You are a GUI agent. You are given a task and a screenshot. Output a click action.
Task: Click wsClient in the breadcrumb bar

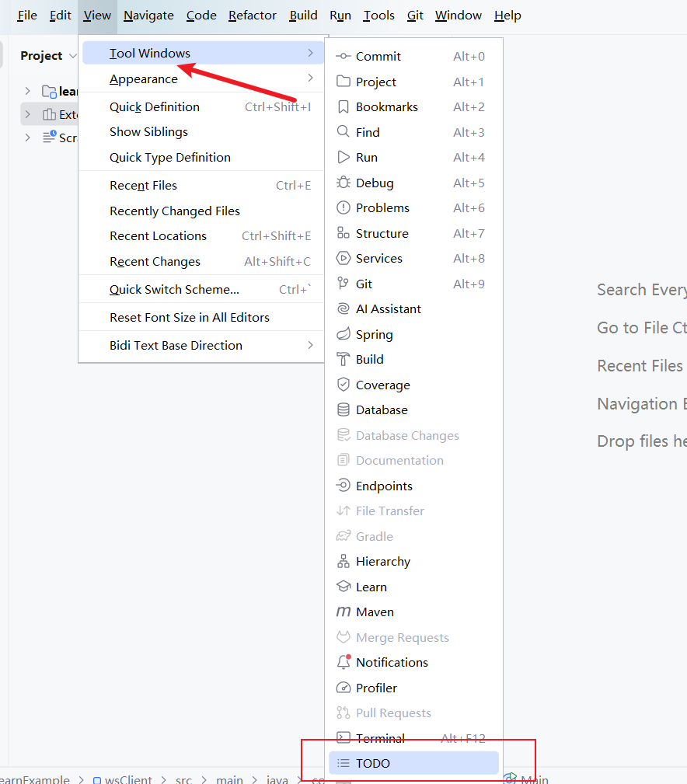128,779
